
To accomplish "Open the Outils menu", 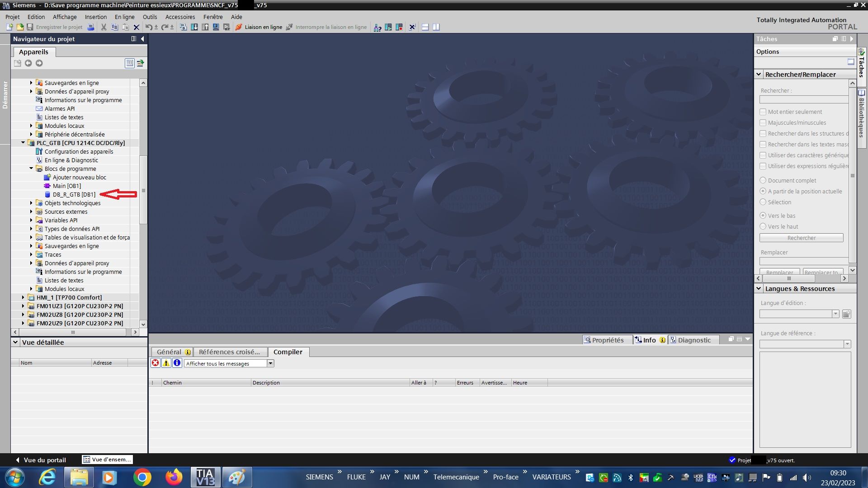I will [150, 17].
